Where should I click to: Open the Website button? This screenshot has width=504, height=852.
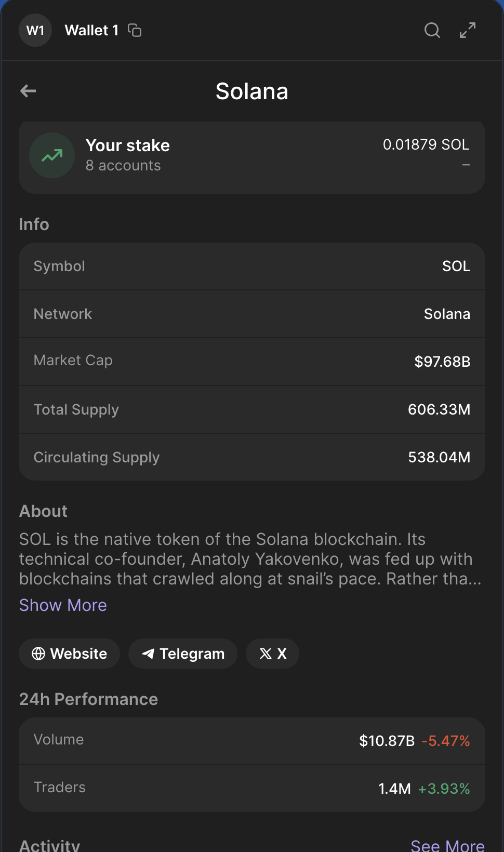[x=69, y=654]
